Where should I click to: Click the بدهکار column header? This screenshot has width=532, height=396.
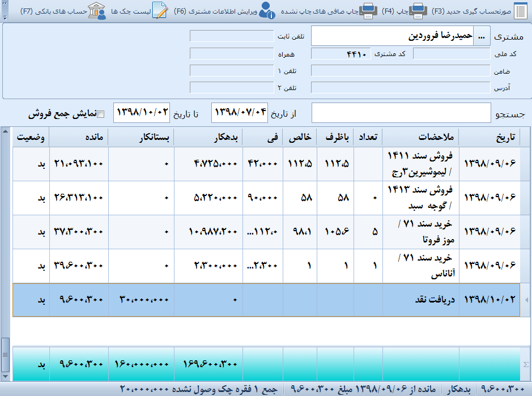tap(208, 138)
